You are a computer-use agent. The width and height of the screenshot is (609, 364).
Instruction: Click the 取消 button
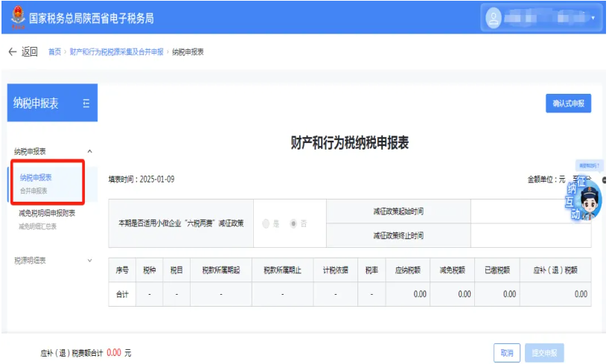click(x=506, y=353)
